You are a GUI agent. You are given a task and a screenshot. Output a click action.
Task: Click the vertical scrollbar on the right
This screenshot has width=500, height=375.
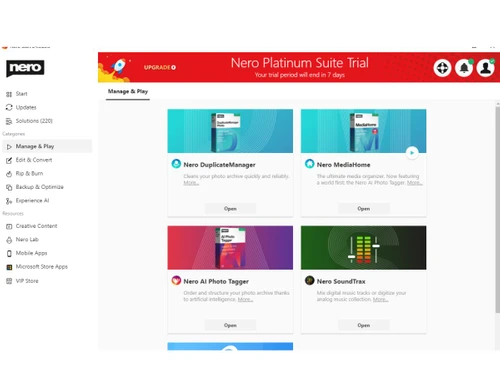pos(497,209)
